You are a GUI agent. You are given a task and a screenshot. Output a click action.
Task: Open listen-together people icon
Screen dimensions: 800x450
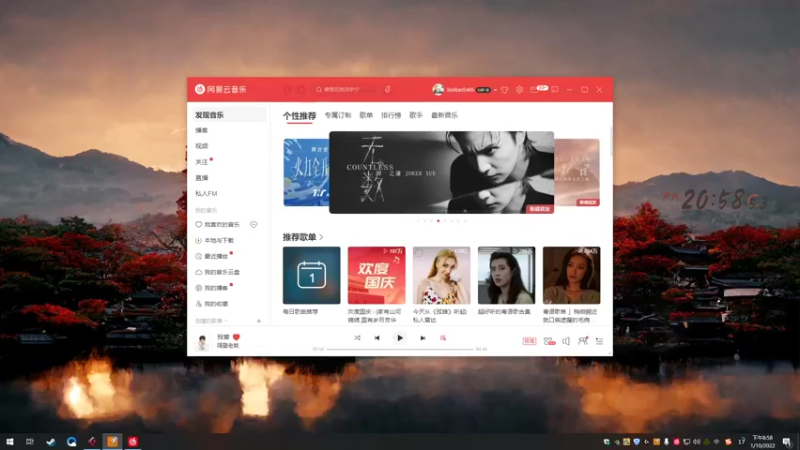click(x=583, y=341)
